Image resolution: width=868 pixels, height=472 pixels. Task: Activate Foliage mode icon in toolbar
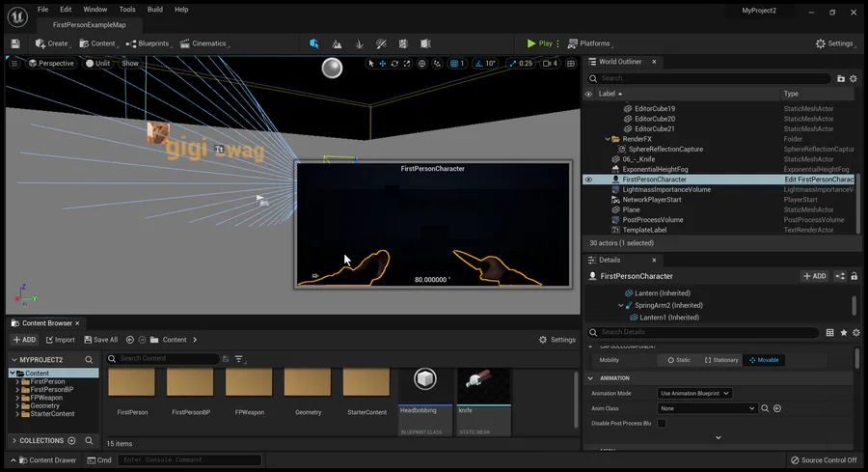[x=359, y=43]
